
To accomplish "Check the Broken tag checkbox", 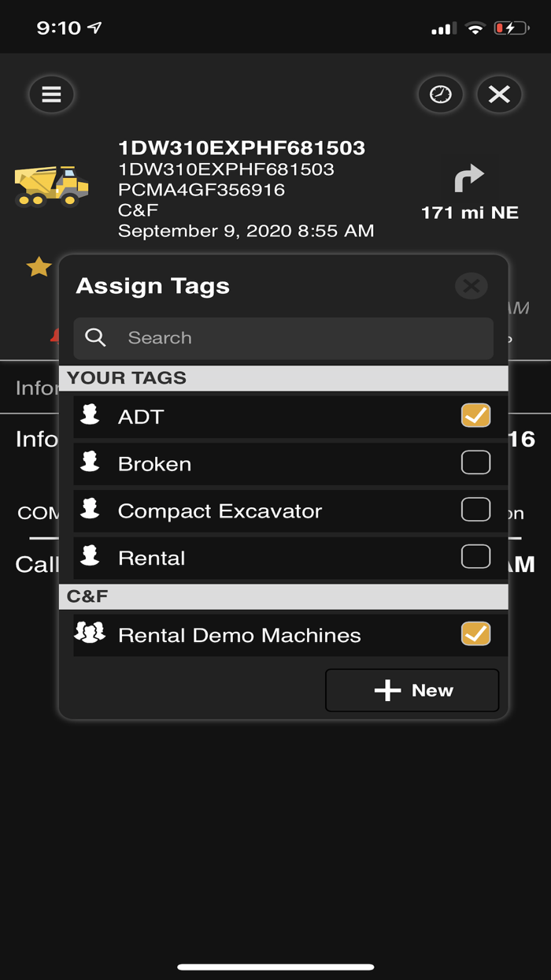I will point(475,462).
